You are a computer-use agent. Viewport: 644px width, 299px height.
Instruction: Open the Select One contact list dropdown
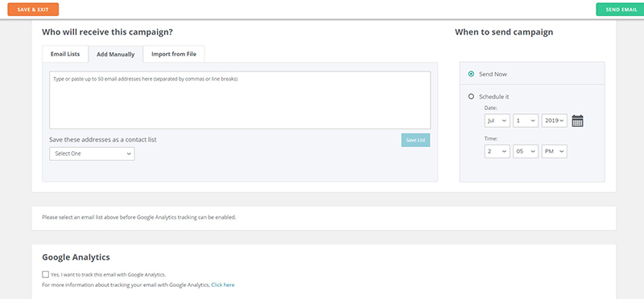pyautogui.click(x=92, y=154)
